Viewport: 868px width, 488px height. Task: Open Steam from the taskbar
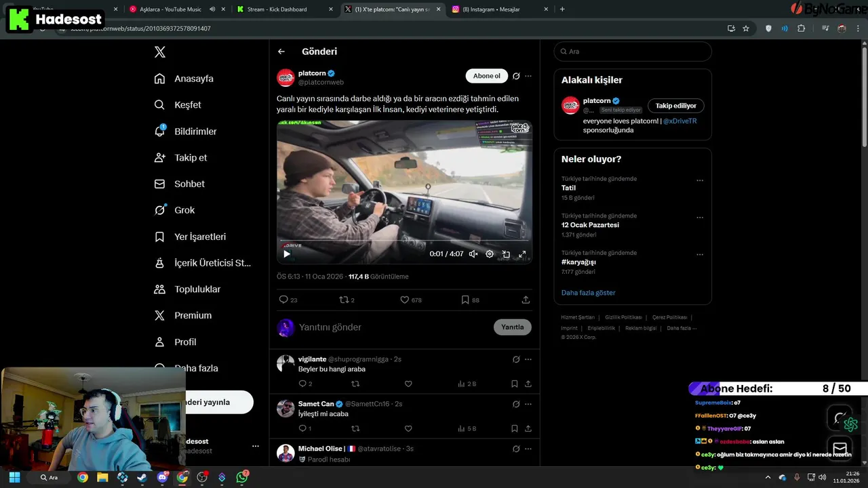click(142, 477)
